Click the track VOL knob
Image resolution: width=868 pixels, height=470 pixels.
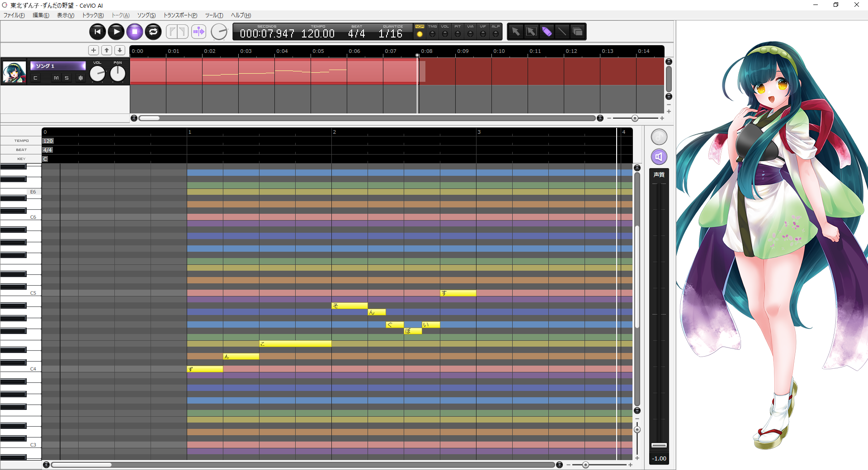click(x=97, y=74)
